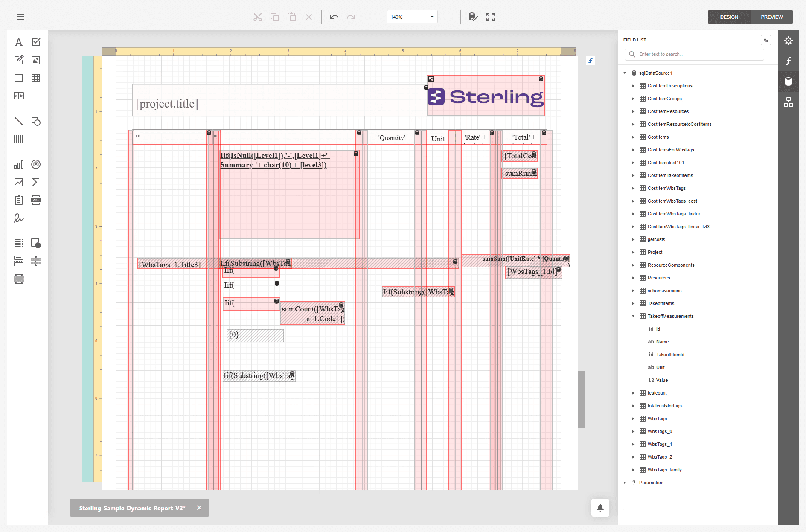Click the Delete X toolbar icon
This screenshot has height=532, width=806.
[309, 17]
